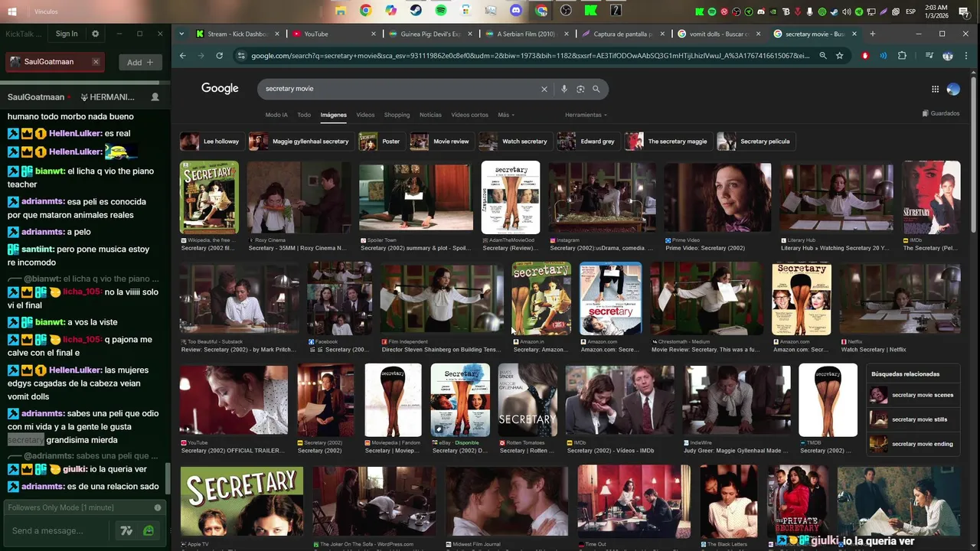Bookmark this page with the star

(840, 56)
